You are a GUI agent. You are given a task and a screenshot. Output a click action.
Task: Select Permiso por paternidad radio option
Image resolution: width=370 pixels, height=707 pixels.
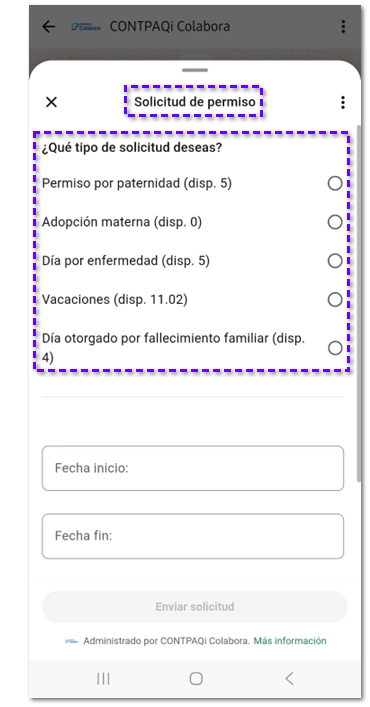[x=335, y=184]
